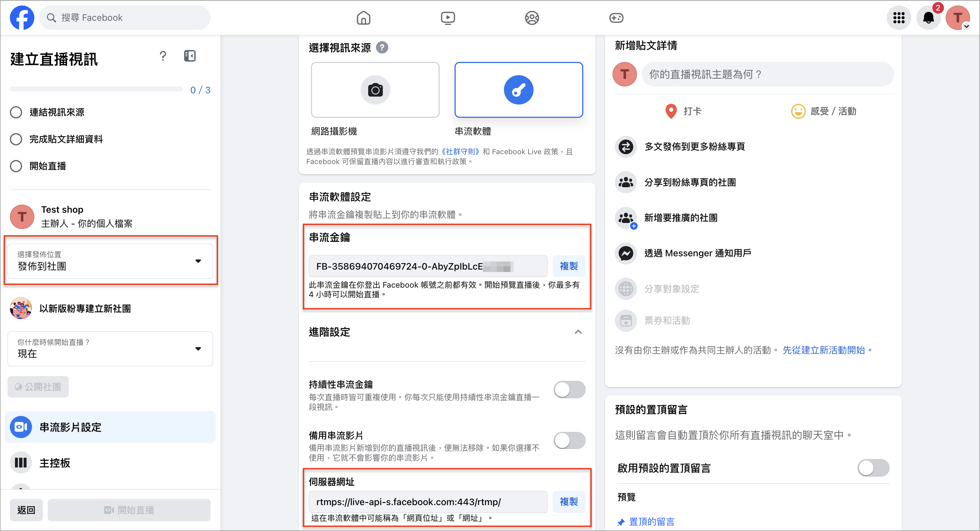Open 主控板 menu item
980x531 pixels.
click(110, 463)
